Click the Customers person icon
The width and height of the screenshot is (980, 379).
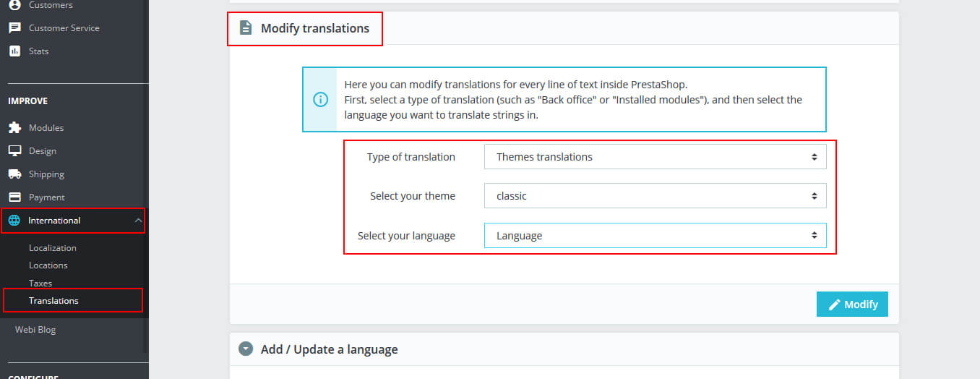click(14, 5)
